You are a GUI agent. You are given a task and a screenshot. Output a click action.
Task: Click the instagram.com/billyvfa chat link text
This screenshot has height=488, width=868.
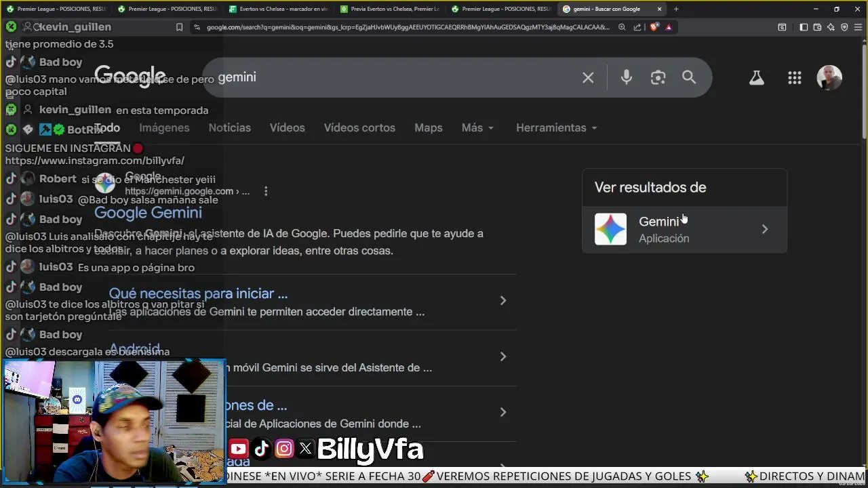[x=95, y=161]
